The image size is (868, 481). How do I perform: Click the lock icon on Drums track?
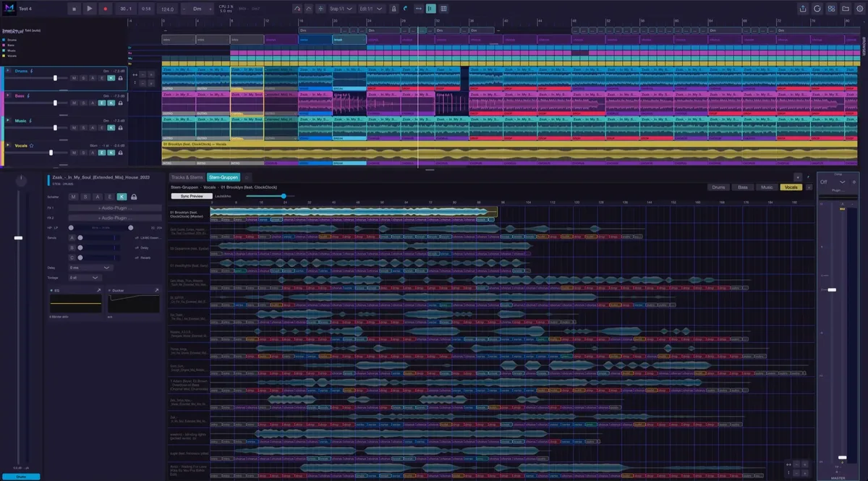pyautogui.click(x=120, y=77)
